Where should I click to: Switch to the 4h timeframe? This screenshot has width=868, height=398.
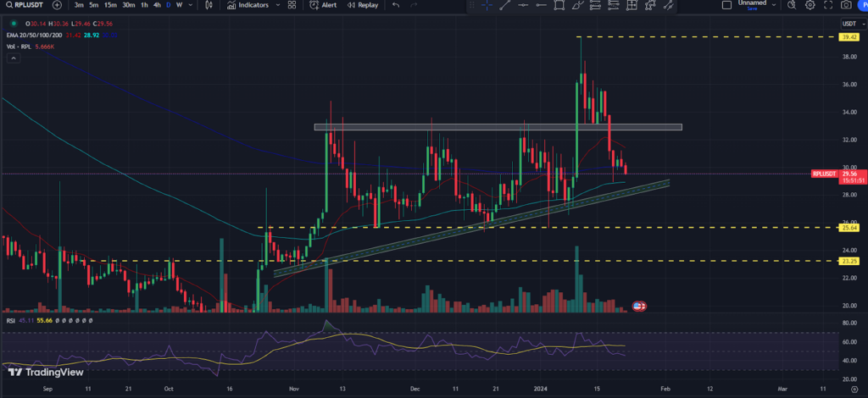[157, 5]
